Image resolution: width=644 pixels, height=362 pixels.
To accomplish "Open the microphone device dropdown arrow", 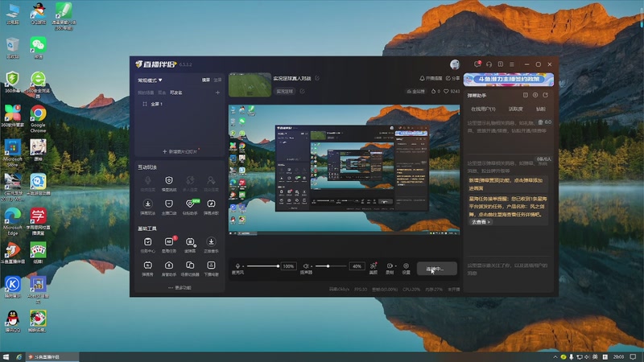I will (x=243, y=267).
